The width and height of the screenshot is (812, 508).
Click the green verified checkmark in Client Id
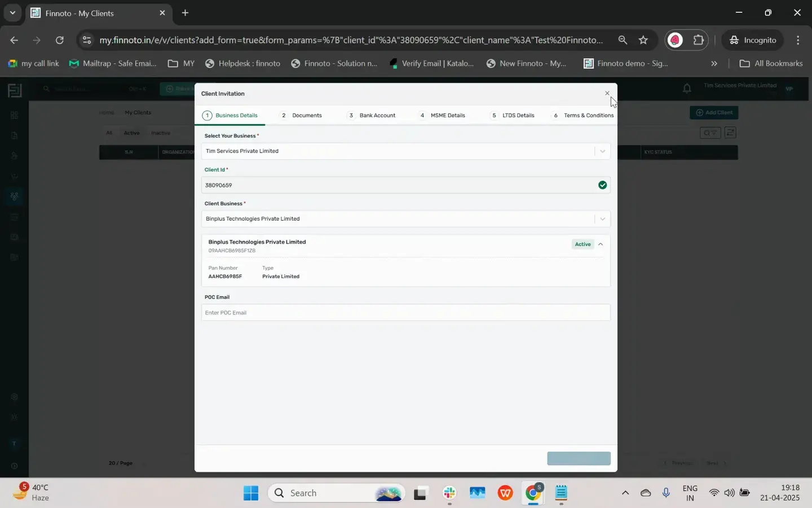coord(602,185)
